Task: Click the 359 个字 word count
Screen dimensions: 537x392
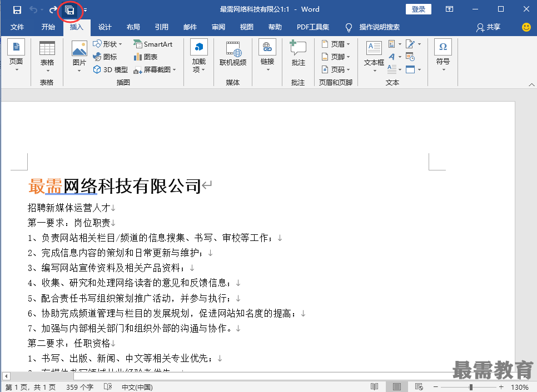Action: click(79, 387)
